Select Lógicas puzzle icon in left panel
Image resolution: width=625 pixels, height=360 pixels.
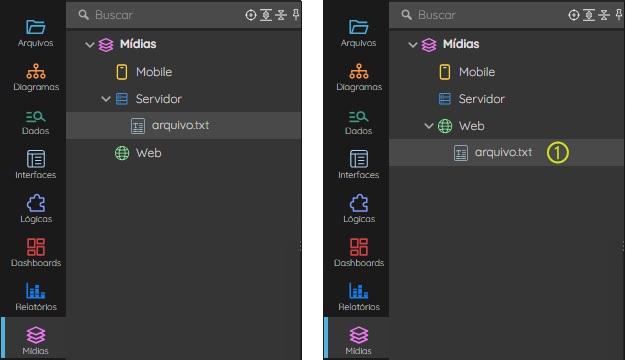pos(36,203)
